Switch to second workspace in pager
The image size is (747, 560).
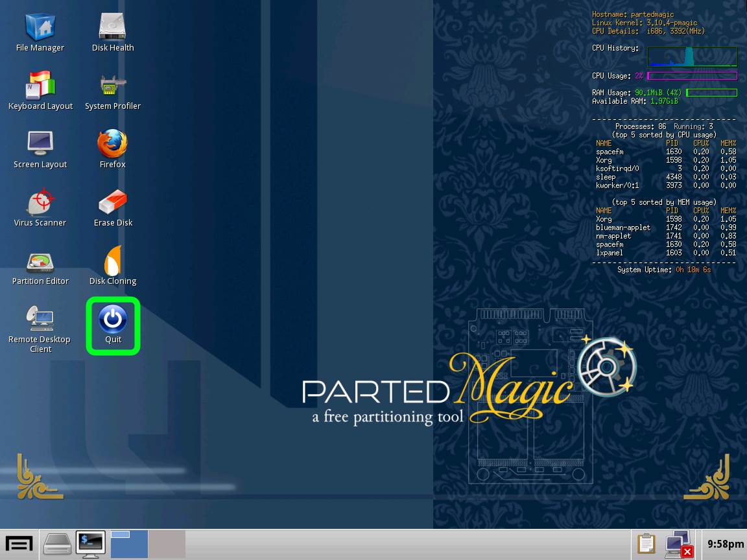167,544
